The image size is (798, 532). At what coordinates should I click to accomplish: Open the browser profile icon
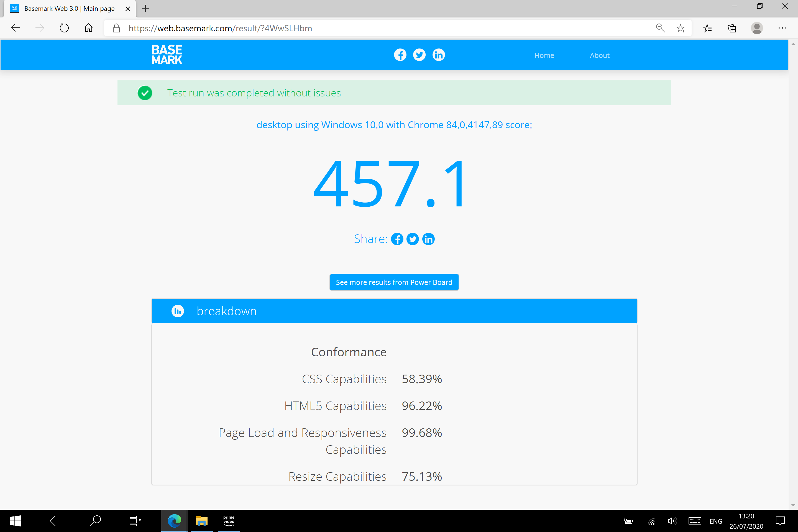757,28
